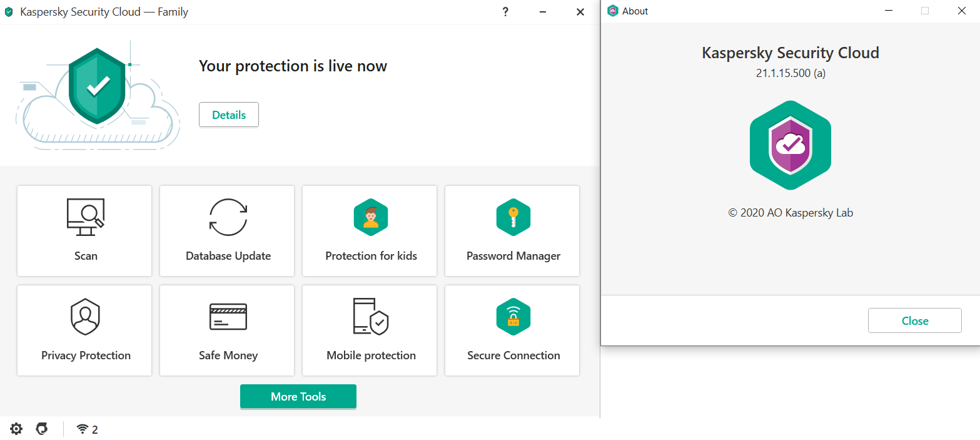Minimize the About window
This screenshot has width=980, height=440.
tap(888, 11)
